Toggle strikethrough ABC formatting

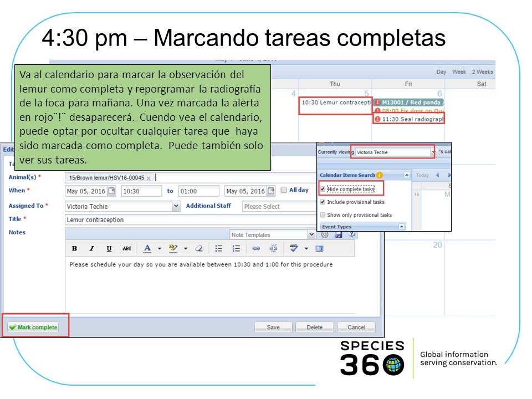point(127,249)
